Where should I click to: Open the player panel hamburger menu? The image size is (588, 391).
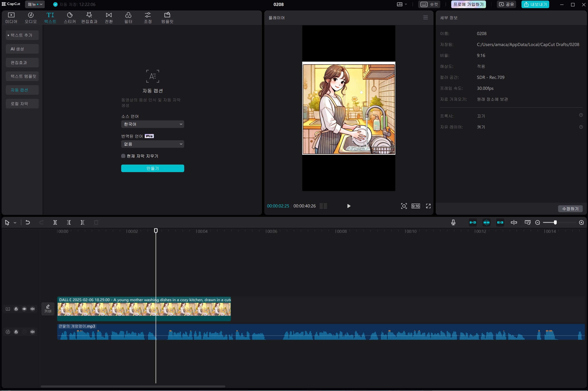point(426,17)
